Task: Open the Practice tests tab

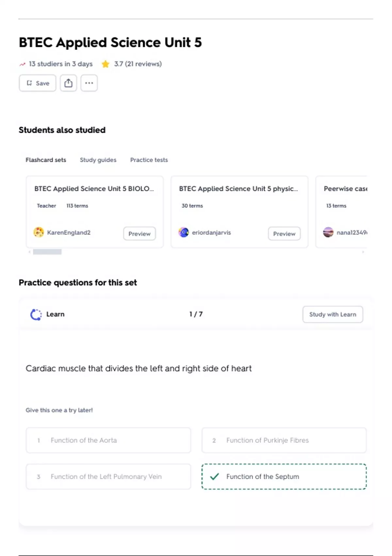Action: [x=149, y=160]
